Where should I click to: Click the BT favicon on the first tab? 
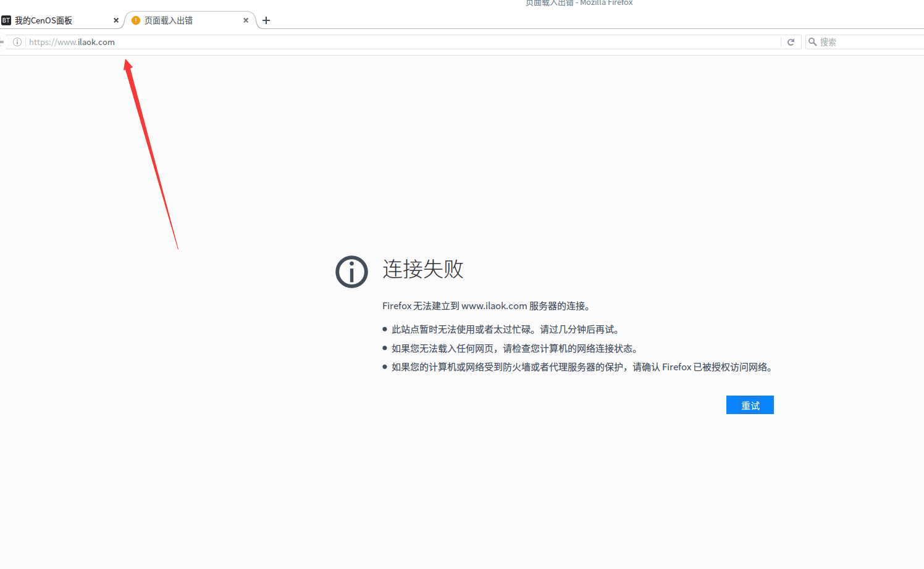click(x=6, y=20)
